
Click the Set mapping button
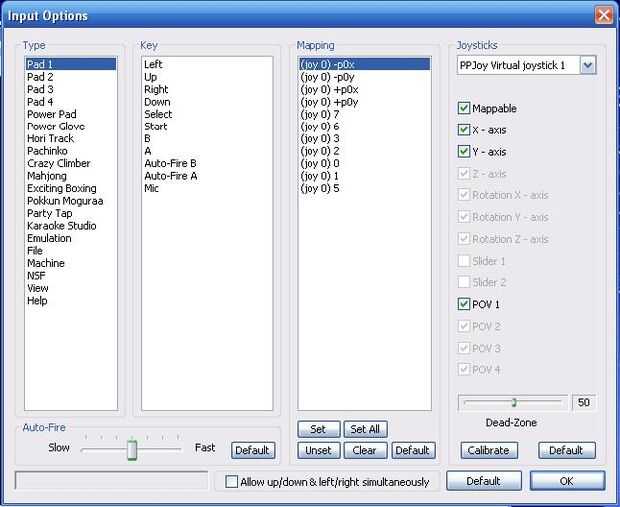tap(318, 429)
